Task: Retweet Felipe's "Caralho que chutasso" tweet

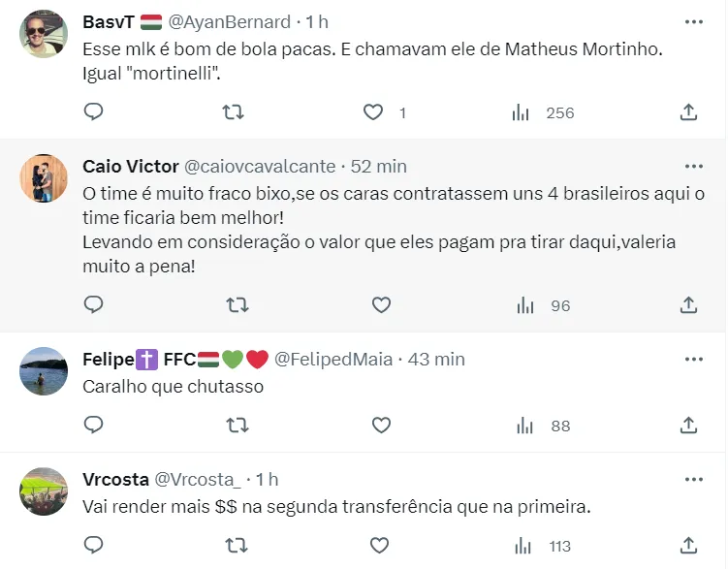Action: click(234, 425)
